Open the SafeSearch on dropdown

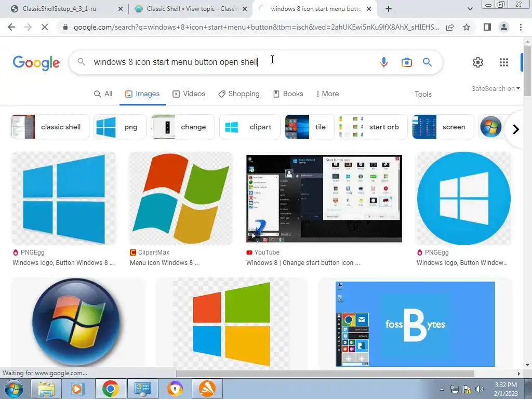(495, 88)
